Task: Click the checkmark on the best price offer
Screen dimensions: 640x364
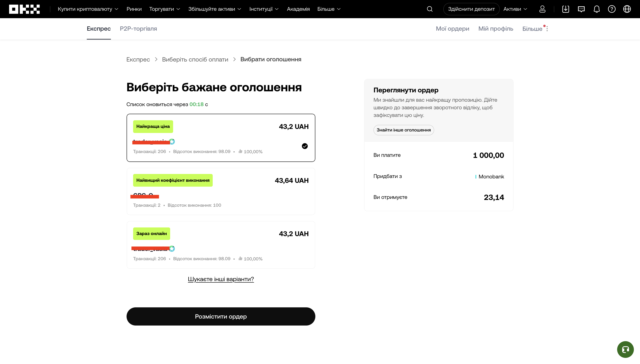Action: coord(305,146)
